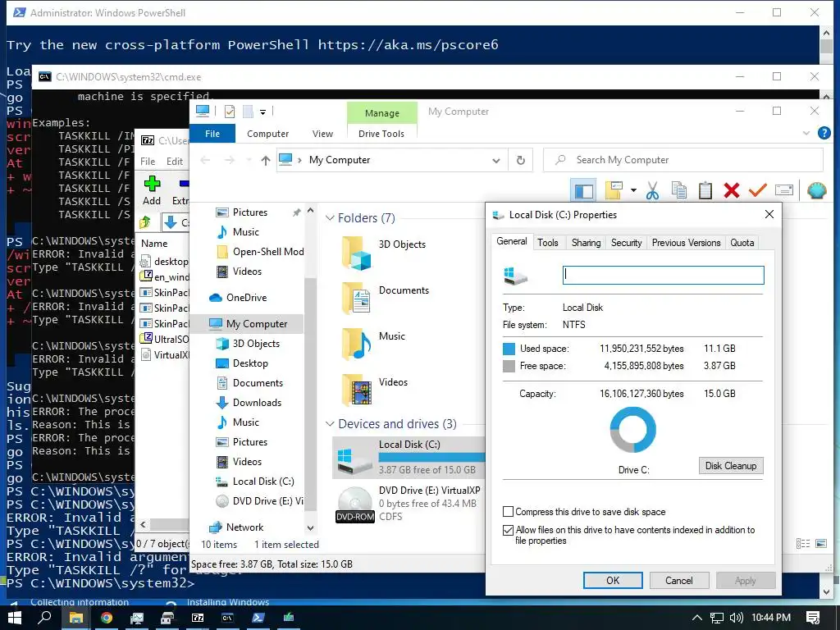
Task: Click the 7-Zip up-folder icon
Action: [x=145, y=221]
